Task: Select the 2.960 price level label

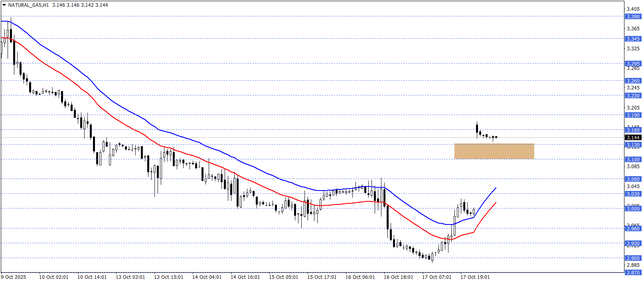Action: (633, 229)
